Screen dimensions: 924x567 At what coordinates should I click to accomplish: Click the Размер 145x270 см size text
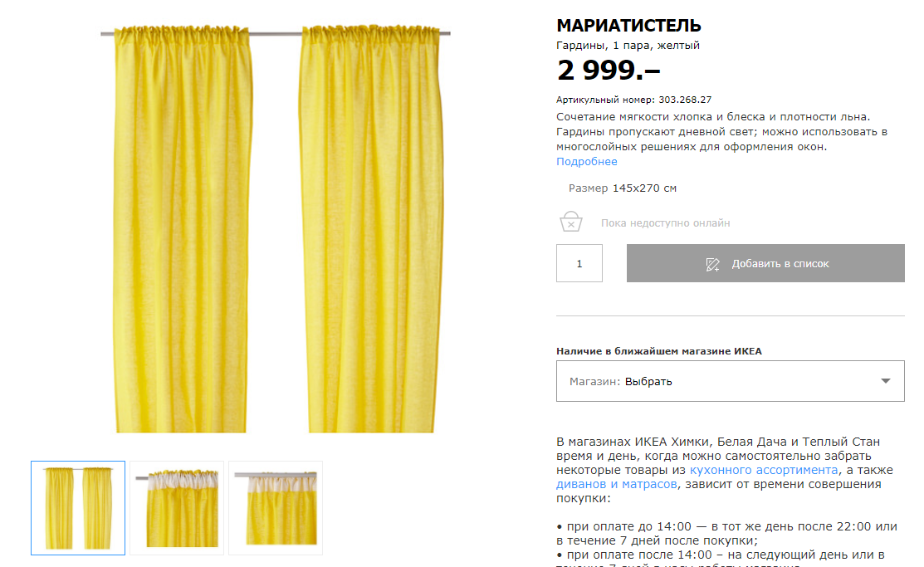coord(623,188)
